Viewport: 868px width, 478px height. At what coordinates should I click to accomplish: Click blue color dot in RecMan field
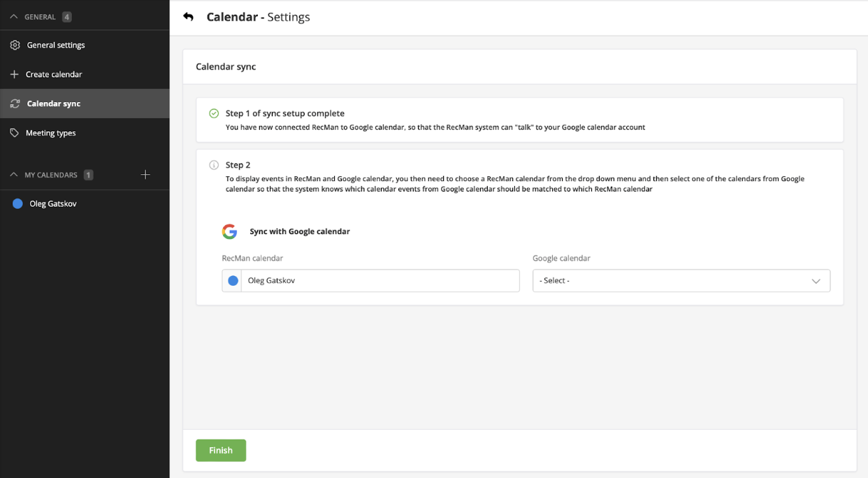[x=232, y=280]
